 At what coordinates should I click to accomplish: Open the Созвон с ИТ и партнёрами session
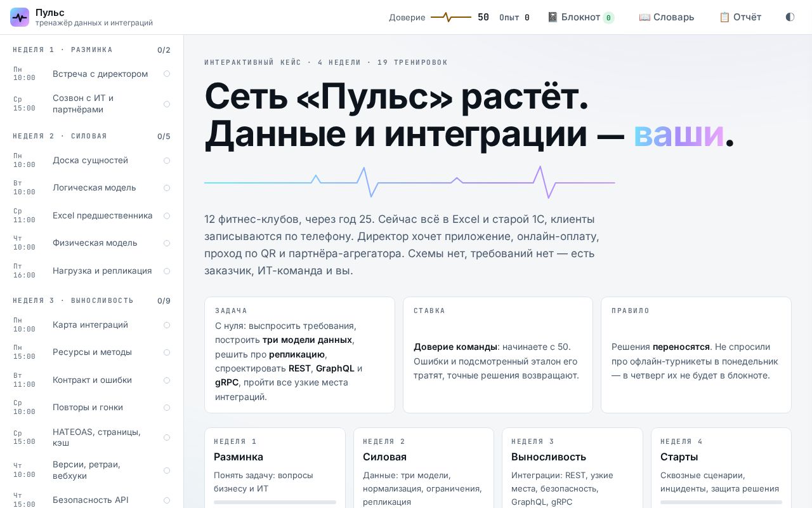point(92,104)
